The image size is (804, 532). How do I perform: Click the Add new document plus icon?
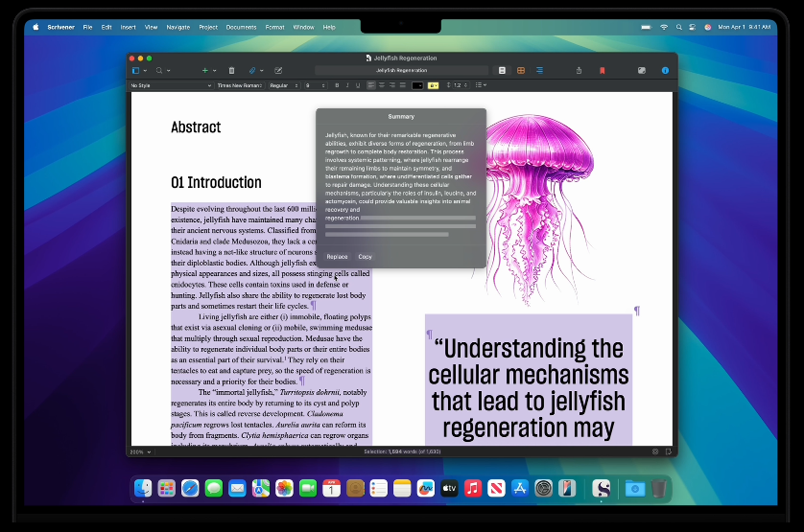pyautogui.click(x=204, y=70)
